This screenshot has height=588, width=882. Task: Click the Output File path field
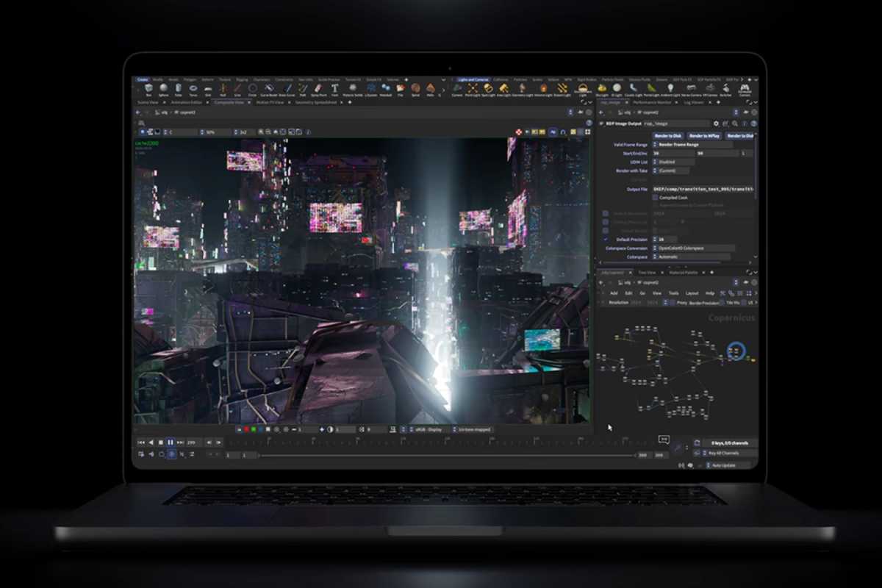[703, 189]
